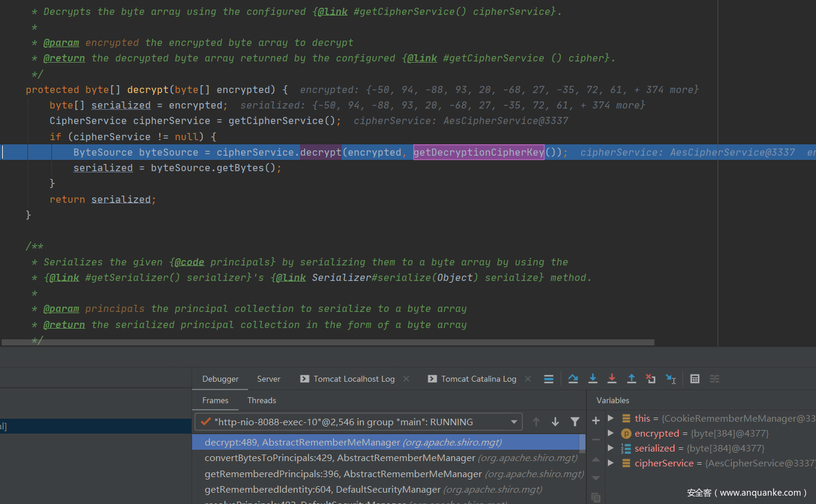Switch to the Server tab
Viewport: 816px width, 504px height.
[268, 379]
